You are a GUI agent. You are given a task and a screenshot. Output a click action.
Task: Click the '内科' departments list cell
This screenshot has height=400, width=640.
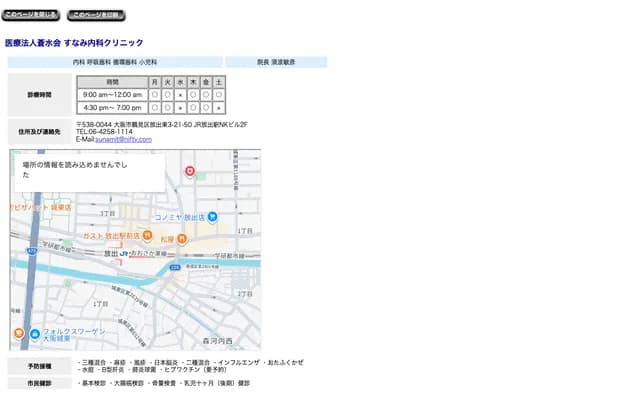click(x=115, y=62)
